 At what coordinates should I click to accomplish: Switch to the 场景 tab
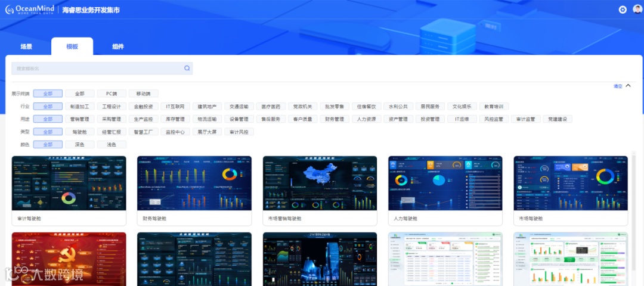[x=26, y=46]
